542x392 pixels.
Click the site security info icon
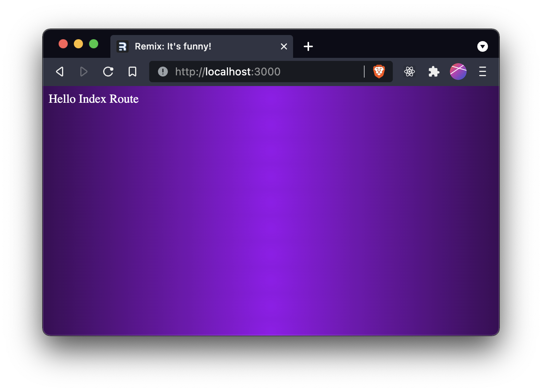(x=163, y=72)
